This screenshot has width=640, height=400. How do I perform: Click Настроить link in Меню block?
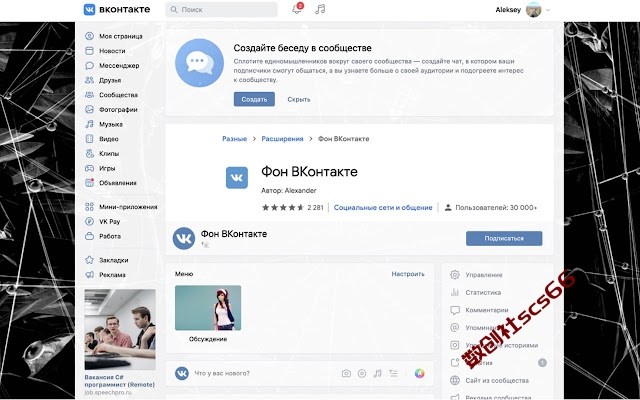408,274
